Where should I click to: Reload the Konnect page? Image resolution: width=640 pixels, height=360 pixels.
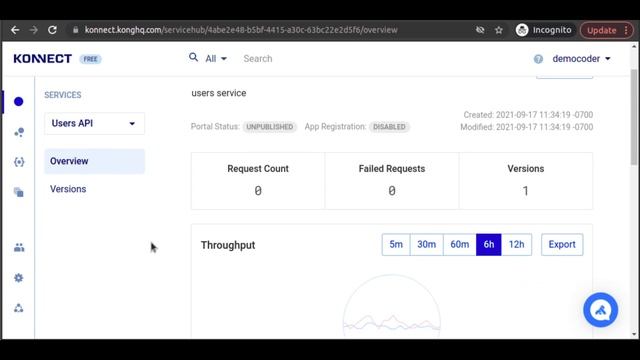point(52,30)
